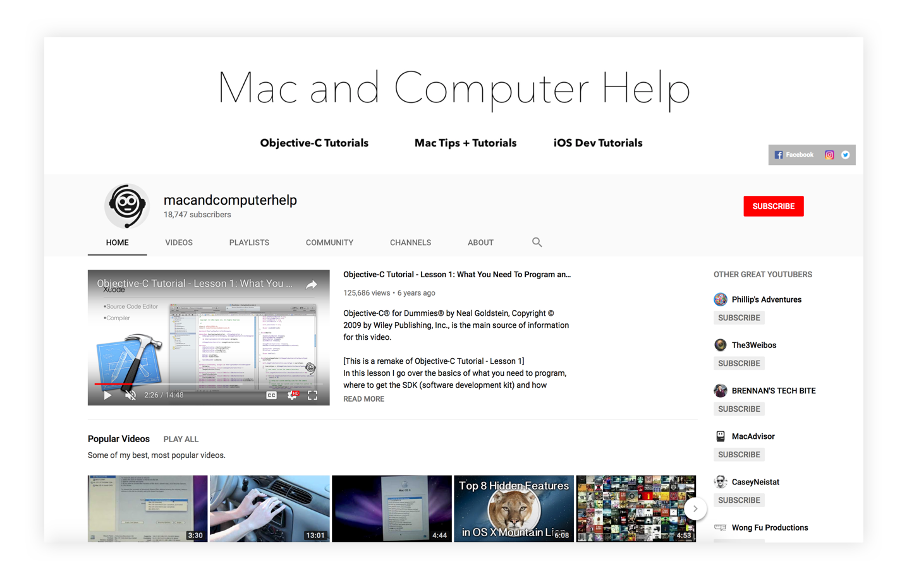Open Phillip's Adventures channel avatar
The width and height of the screenshot is (907, 588).
(x=721, y=299)
